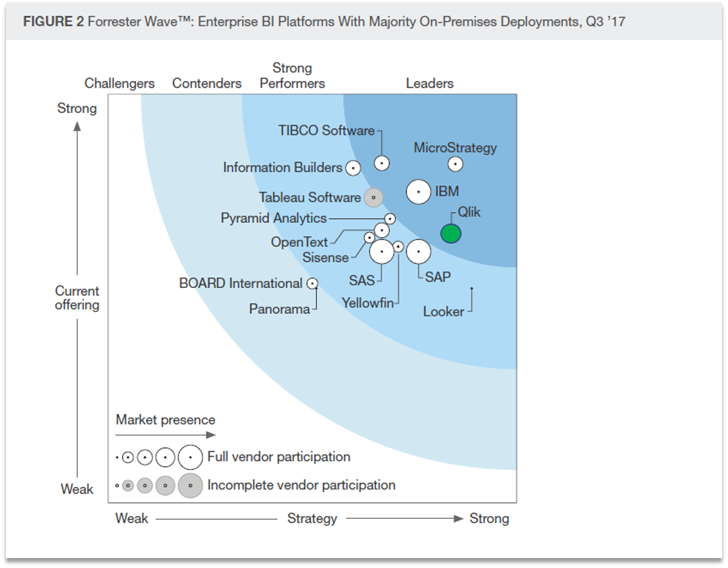
Task: Select the Current offering axis label
Action: point(77,297)
